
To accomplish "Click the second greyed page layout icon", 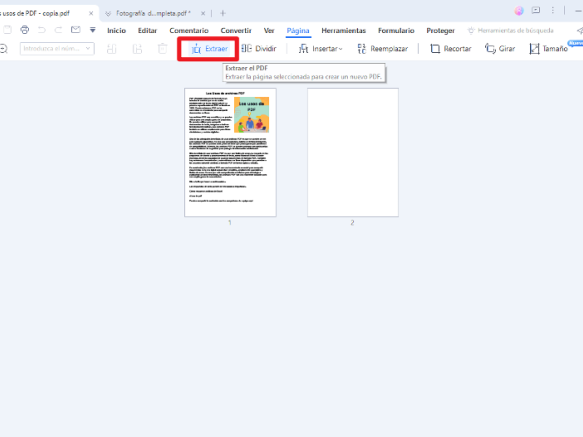I will [137, 49].
